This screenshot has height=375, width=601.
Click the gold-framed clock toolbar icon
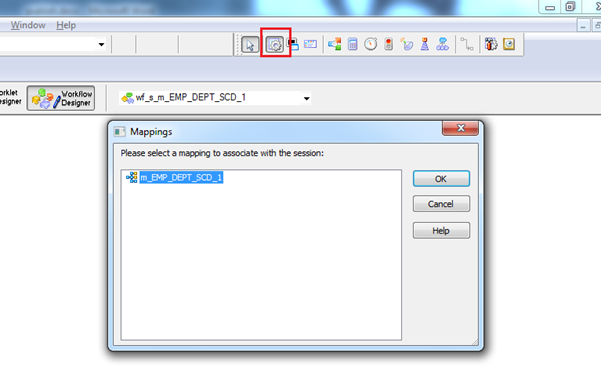tap(509, 44)
